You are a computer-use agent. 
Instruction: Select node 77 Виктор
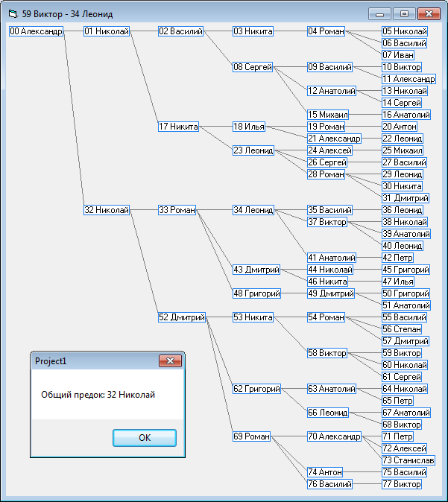pos(402,484)
